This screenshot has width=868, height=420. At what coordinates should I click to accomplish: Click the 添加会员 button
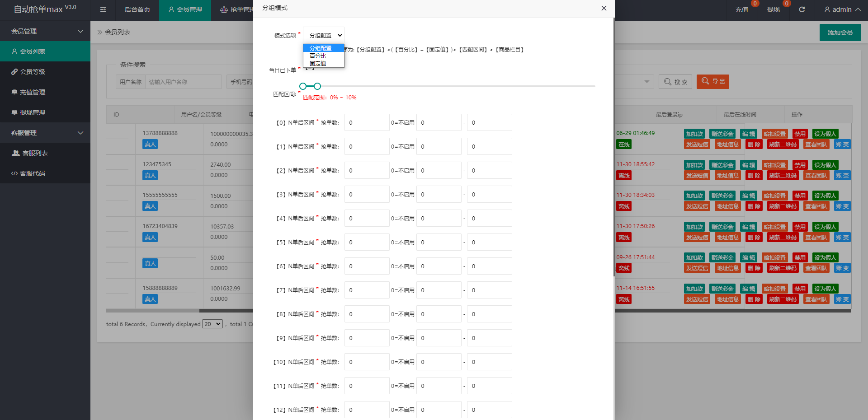840,33
